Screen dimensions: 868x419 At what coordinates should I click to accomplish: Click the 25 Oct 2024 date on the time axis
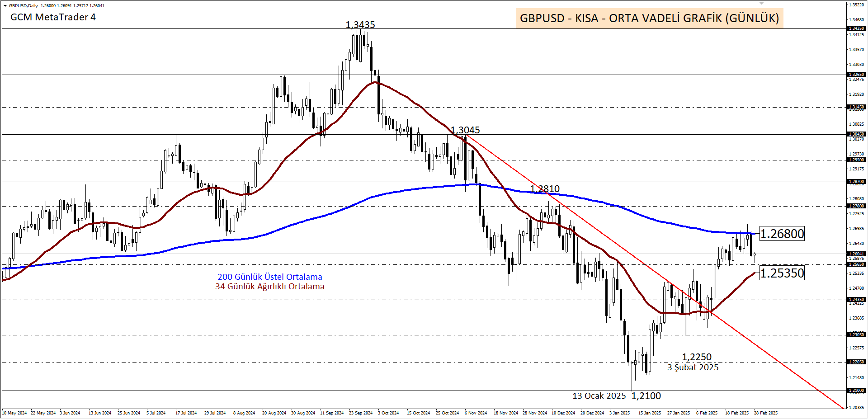click(x=448, y=413)
